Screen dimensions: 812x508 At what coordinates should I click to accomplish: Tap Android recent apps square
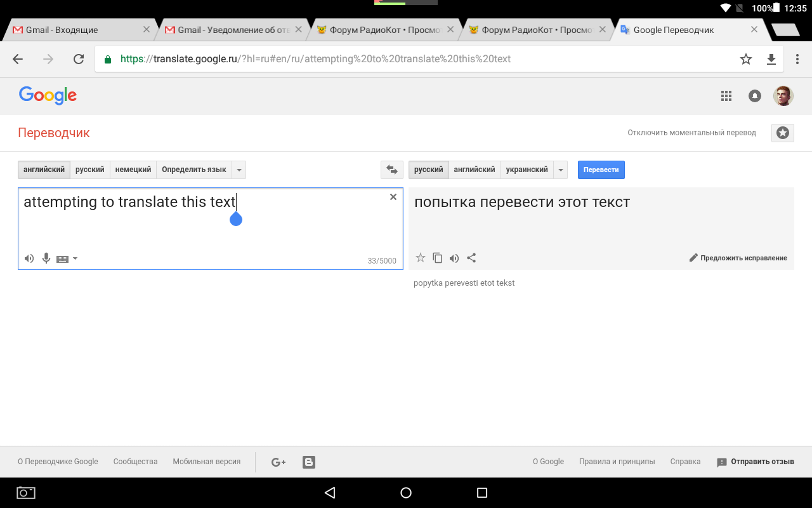pos(482,493)
